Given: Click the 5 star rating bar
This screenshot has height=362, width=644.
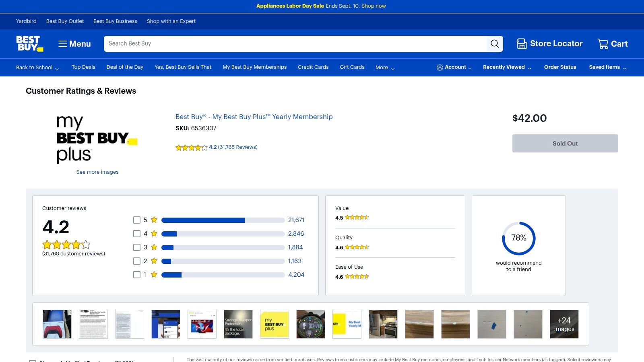Looking at the screenshot, I should coord(223,220).
